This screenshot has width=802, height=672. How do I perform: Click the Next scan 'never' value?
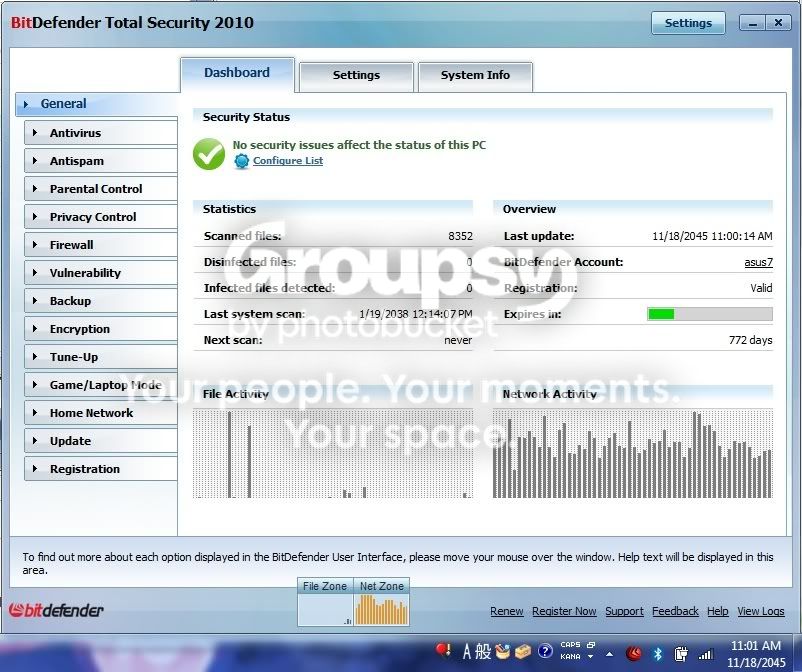pyautogui.click(x=458, y=340)
